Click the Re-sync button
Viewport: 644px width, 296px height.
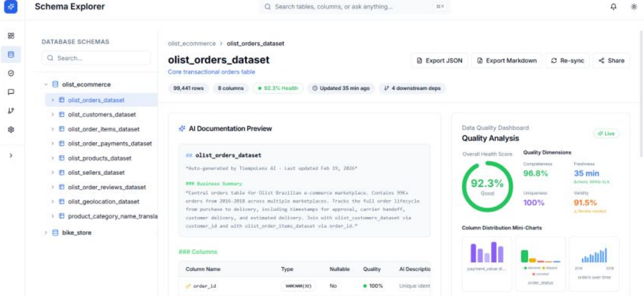point(567,60)
